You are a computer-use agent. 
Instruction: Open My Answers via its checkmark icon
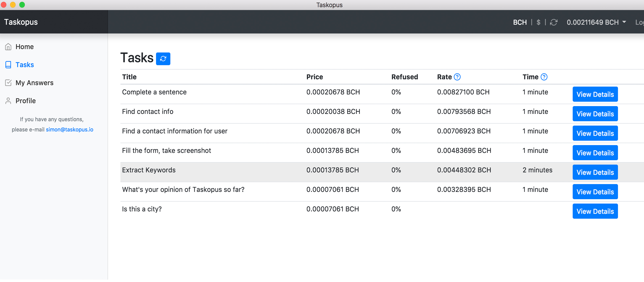point(8,83)
